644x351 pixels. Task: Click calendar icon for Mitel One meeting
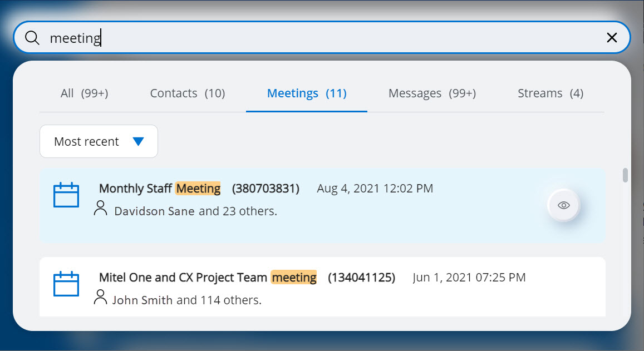tap(66, 284)
